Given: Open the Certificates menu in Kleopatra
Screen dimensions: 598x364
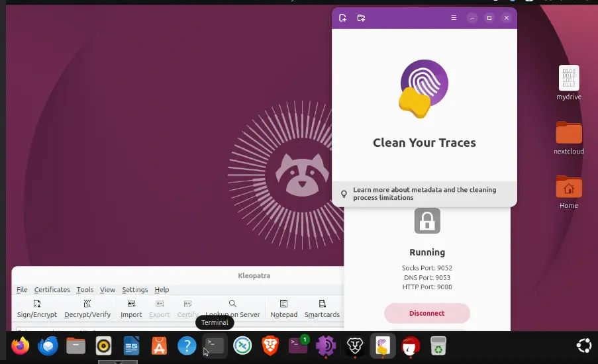Looking at the screenshot, I should pyautogui.click(x=52, y=290).
